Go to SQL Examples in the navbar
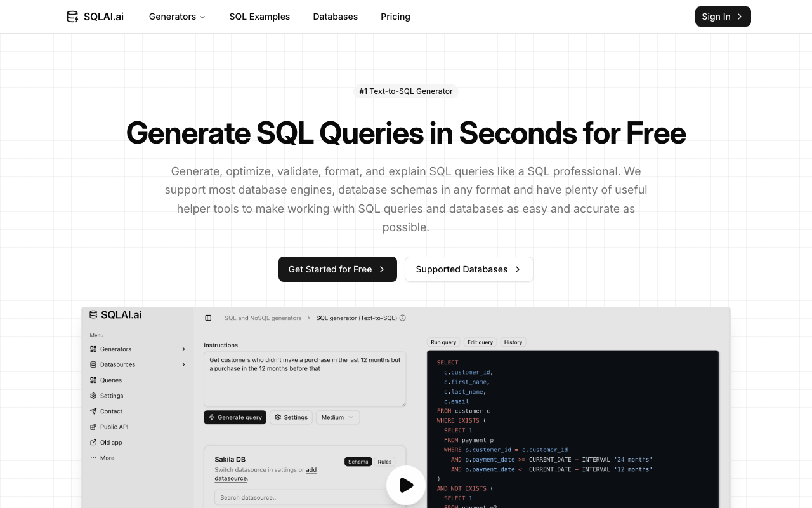This screenshot has height=508, width=812. (259, 17)
